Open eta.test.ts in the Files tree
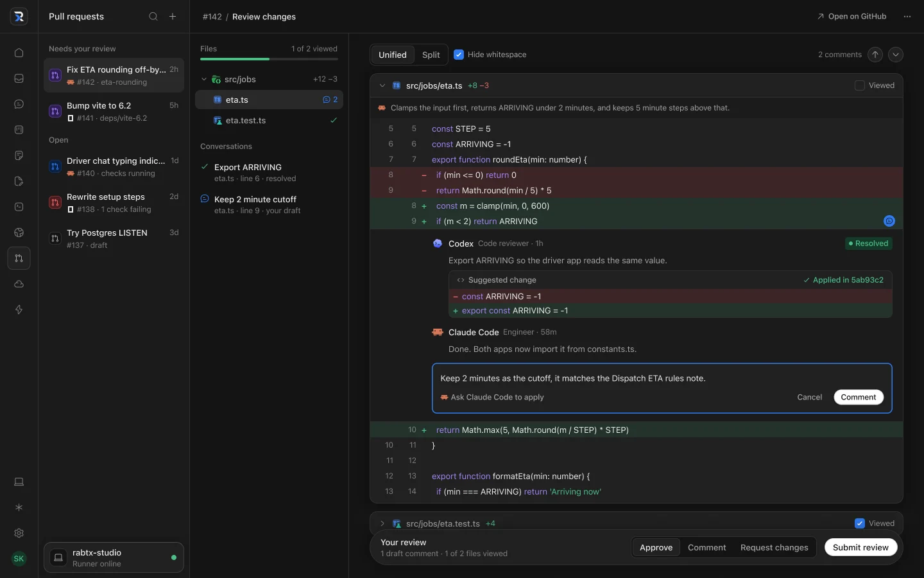 click(269, 120)
